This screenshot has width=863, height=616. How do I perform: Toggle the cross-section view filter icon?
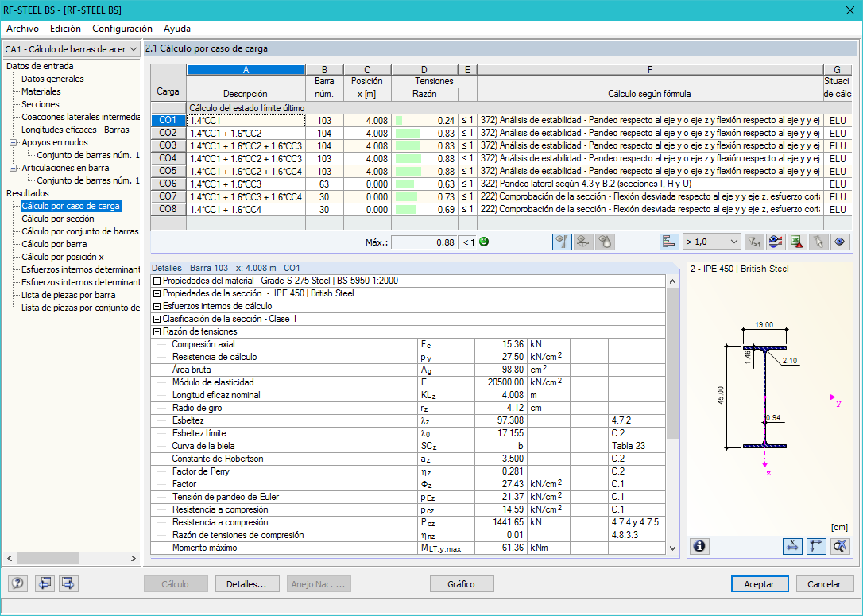pos(561,242)
